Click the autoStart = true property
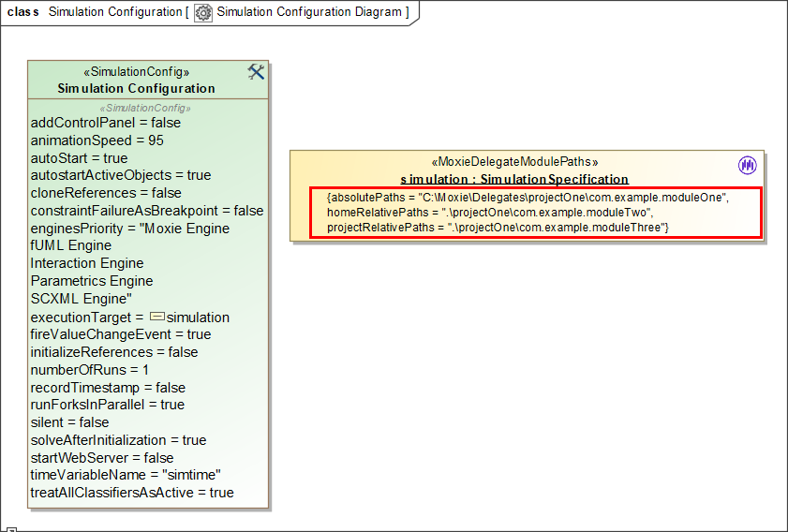The width and height of the screenshot is (788, 532). pos(79,158)
